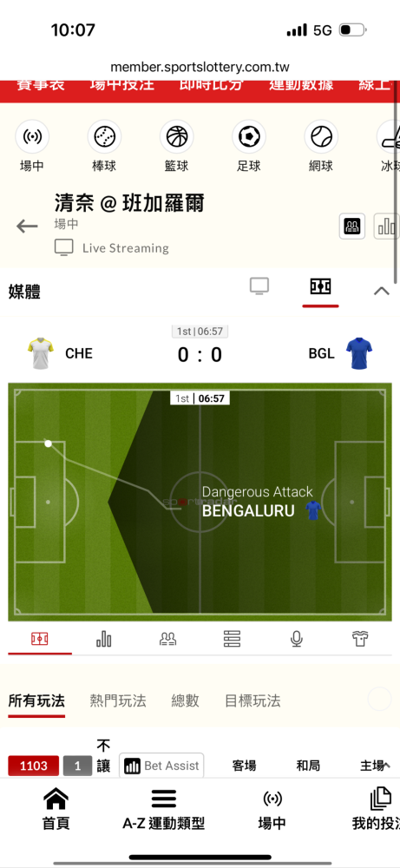
Task: Collapse the market row chevron near 主場
Action: point(386,766)
